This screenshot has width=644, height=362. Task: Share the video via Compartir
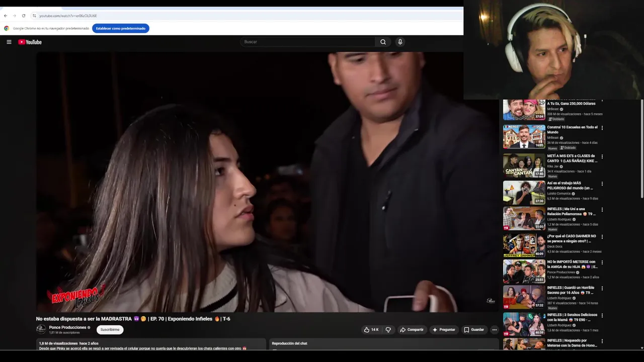click(x=412, y=330)
